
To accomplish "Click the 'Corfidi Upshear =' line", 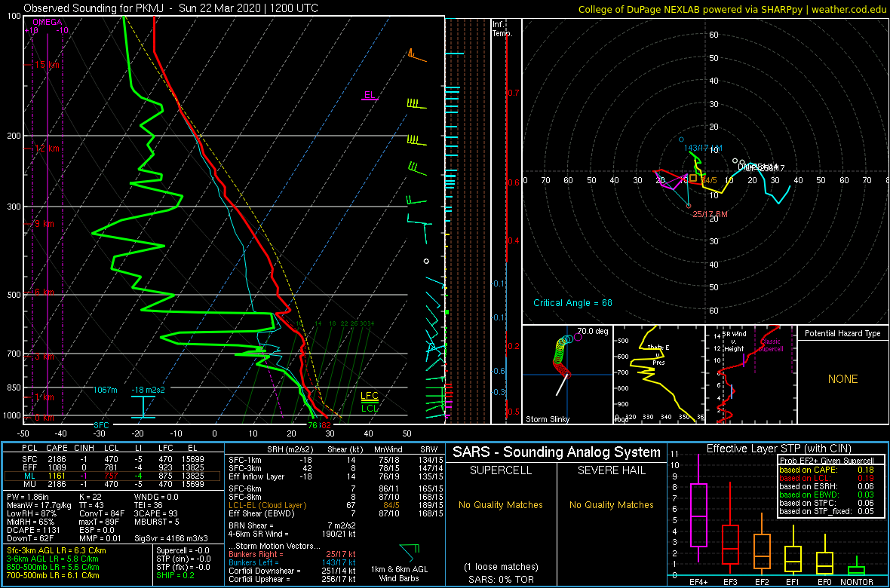I will [293, 578].
